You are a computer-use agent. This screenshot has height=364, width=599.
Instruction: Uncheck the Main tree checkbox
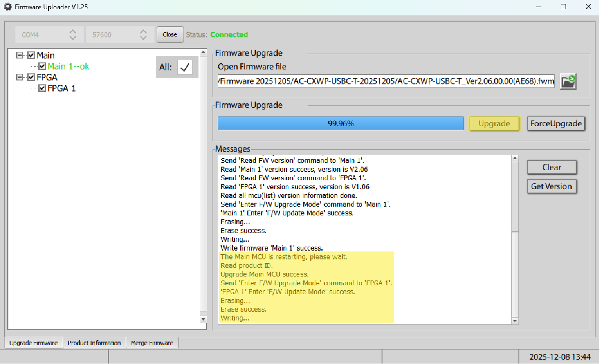tap(31, 55)
